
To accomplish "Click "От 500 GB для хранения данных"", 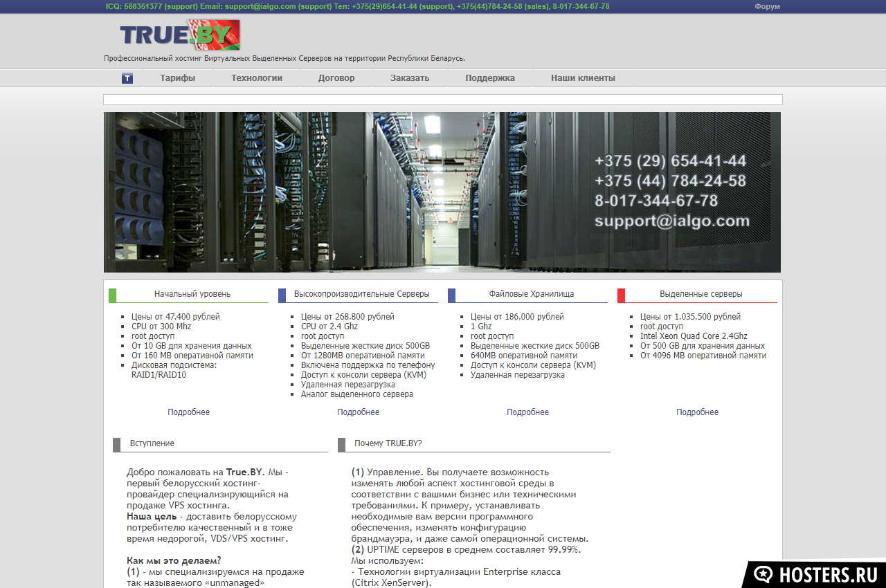I will (703, 346).
